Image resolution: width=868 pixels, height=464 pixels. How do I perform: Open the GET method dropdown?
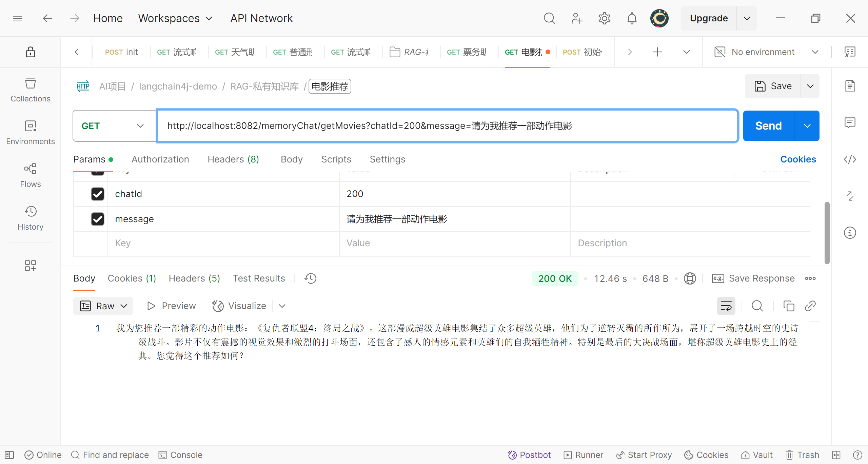114,126
